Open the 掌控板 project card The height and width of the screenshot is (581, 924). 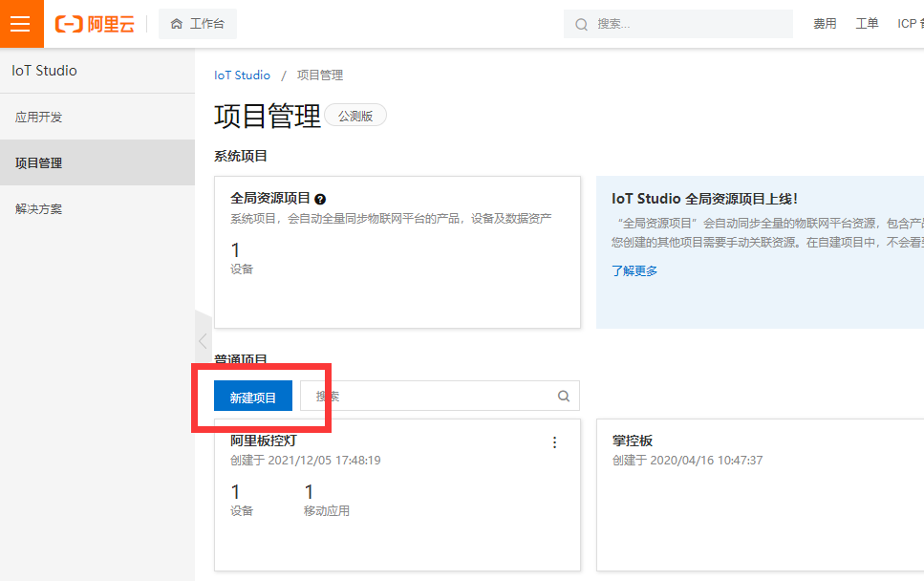pyautogui.click(x=761, y=495)
